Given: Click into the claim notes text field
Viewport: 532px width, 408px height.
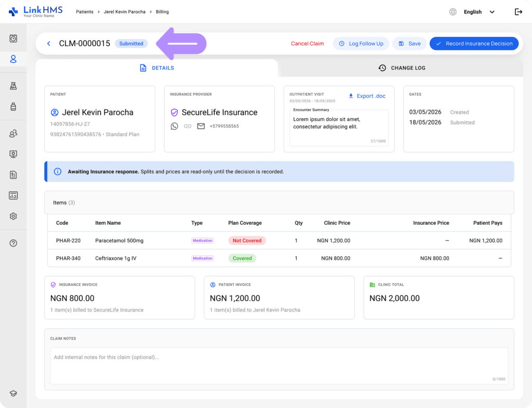Looking at the screenshot, I should (279, 365).
